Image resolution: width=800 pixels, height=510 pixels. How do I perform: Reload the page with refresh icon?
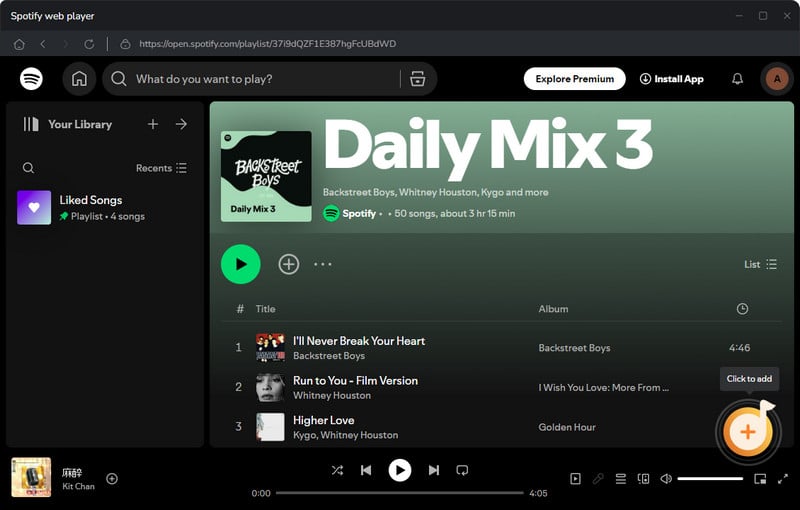coord(89,44)
